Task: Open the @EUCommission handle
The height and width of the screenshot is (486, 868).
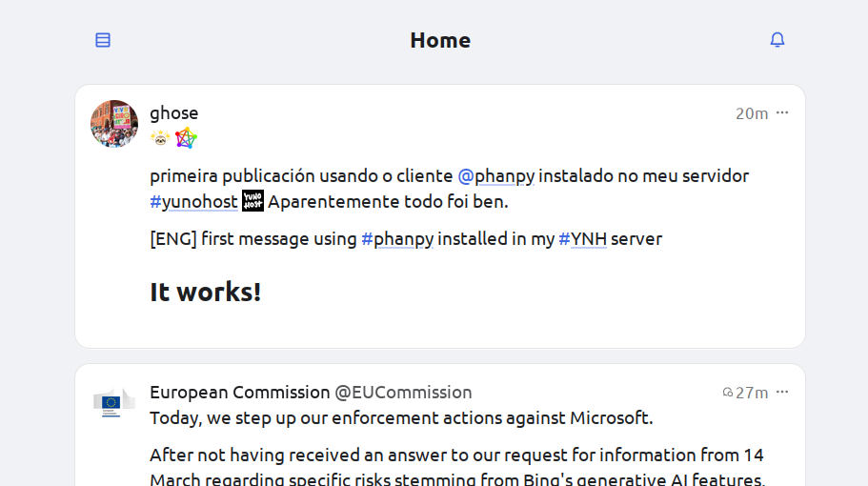Action: pyautogui.click(x=403, y=393)
